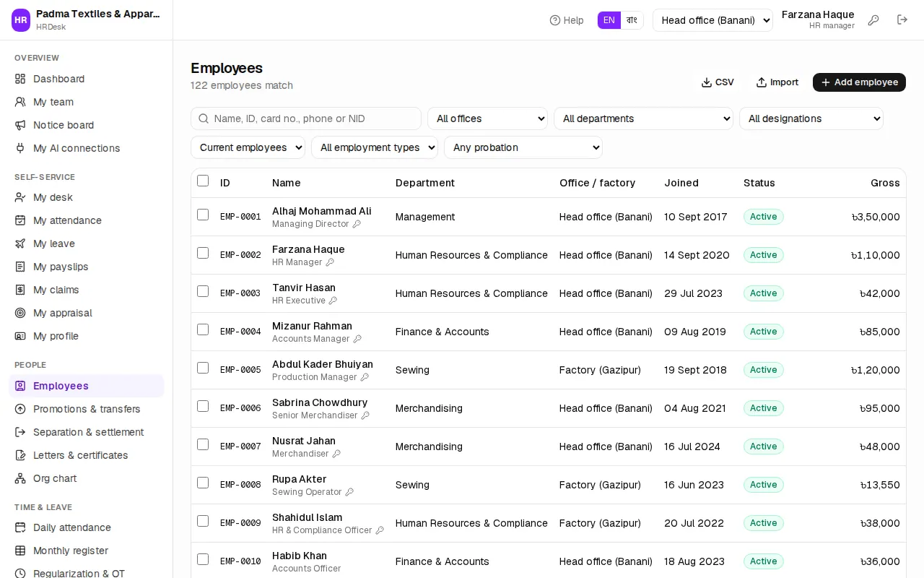Change office using Head office (Banani) selector

click(712, 20)
